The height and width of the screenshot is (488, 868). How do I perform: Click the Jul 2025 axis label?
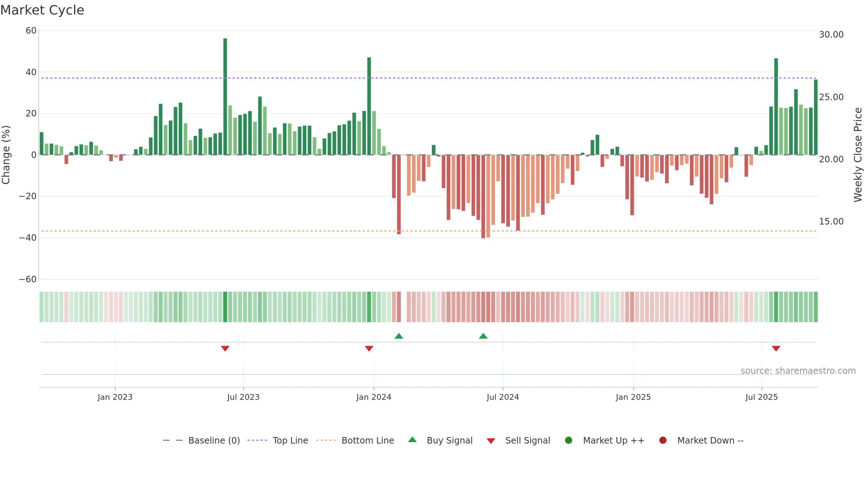[762, 397]
